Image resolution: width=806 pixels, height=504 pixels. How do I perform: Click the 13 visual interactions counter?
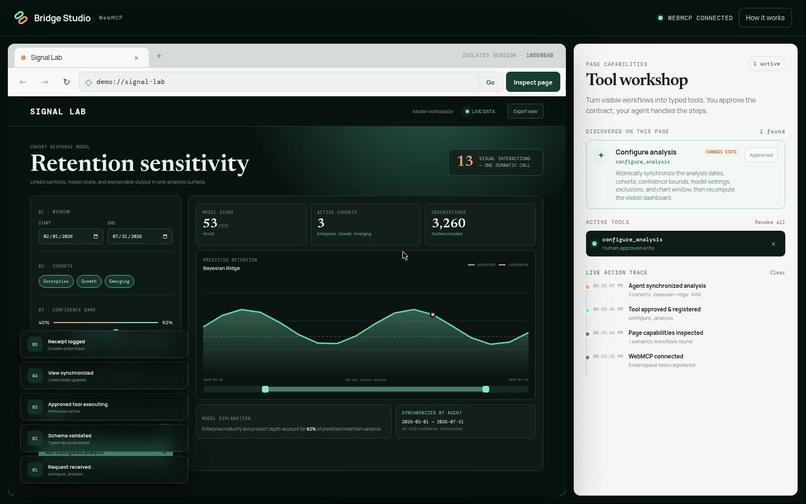point(496,162)
